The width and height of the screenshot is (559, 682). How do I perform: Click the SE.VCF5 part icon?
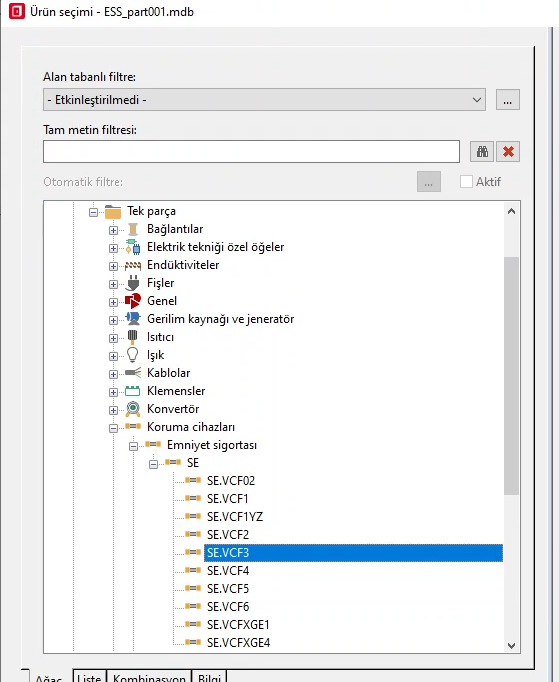193,588
